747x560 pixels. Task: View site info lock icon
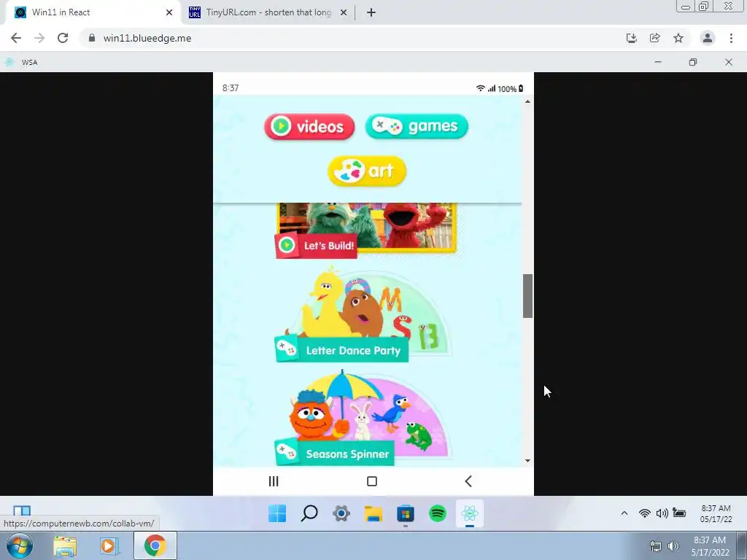click(92, 38)
